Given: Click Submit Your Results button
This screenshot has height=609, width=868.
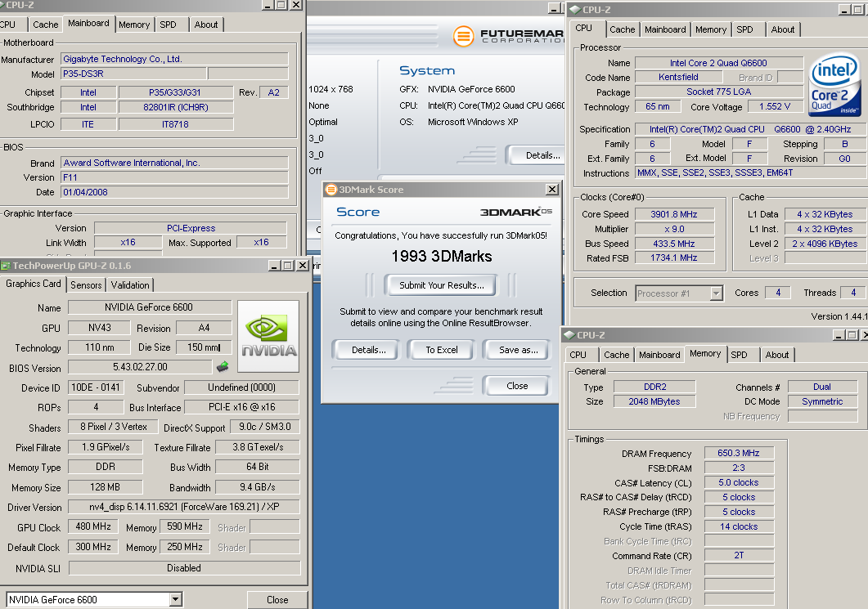Looking at the screenshot, I should point(441,285).
